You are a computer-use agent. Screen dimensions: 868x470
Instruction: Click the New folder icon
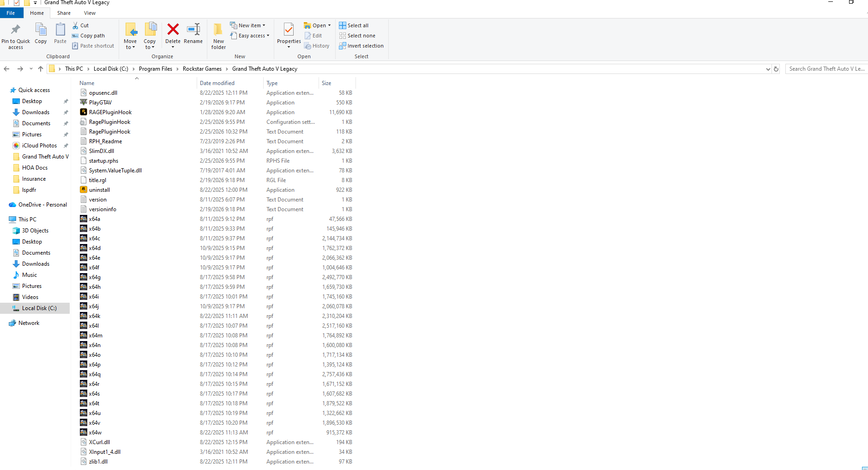[218, 30]
